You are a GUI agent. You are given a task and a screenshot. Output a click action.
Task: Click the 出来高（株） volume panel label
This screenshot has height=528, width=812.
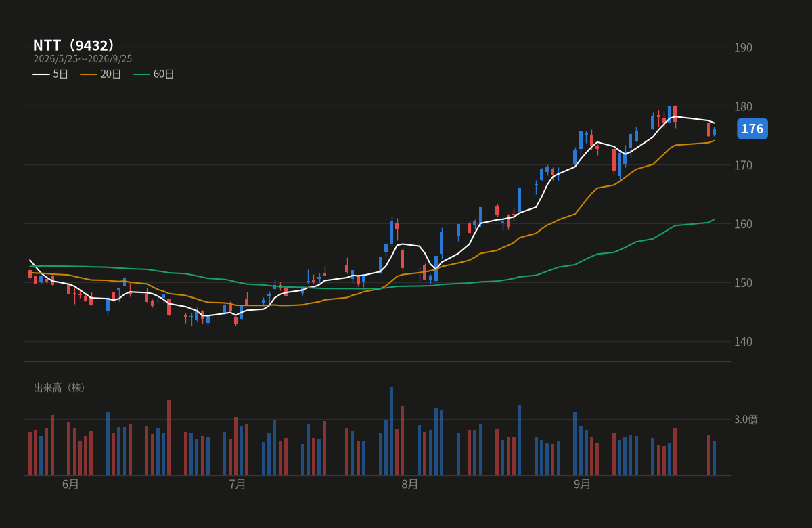pos(61,388)
